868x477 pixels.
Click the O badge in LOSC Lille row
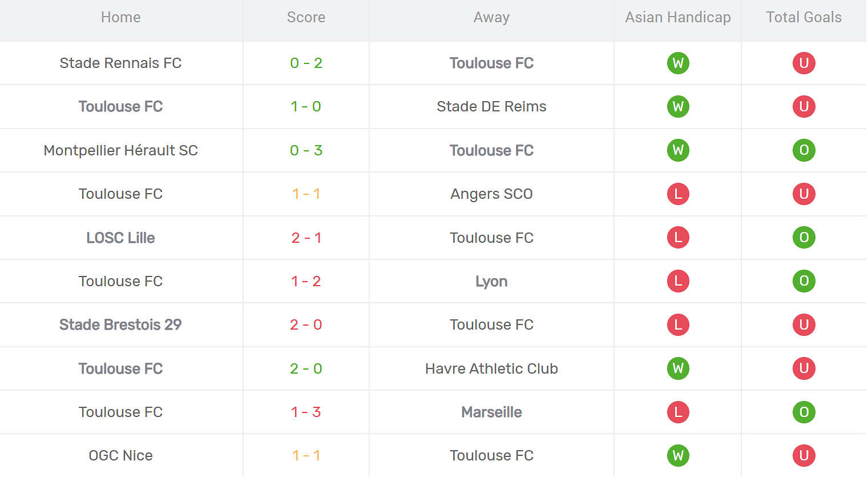tap(804, 237)
